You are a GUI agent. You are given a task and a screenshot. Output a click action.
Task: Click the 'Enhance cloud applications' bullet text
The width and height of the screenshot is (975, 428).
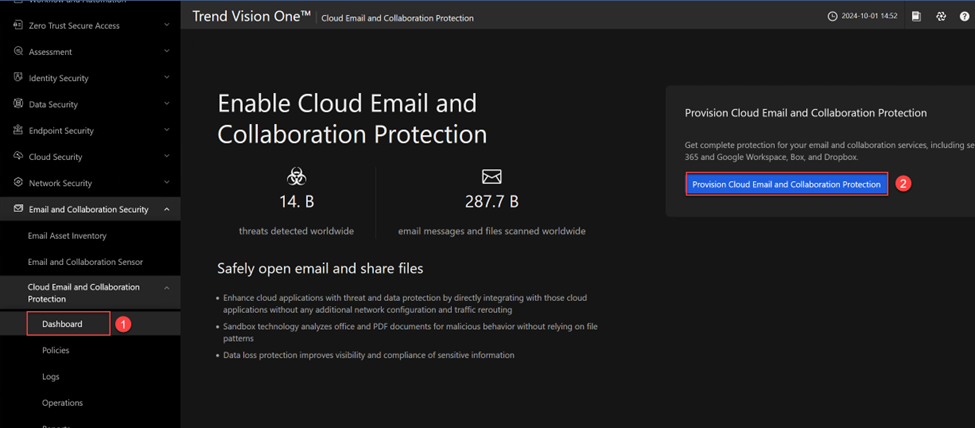[x=405, y=304]
